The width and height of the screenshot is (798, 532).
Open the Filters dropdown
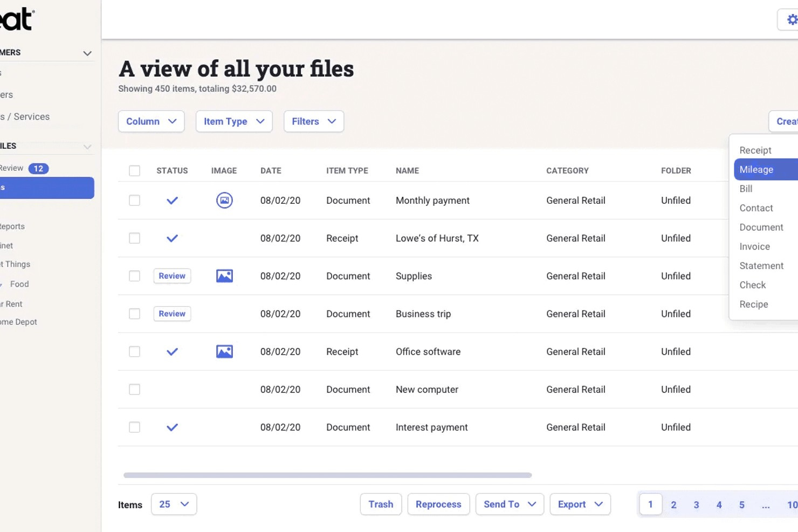pyautogui.click(x=313, y=121)
